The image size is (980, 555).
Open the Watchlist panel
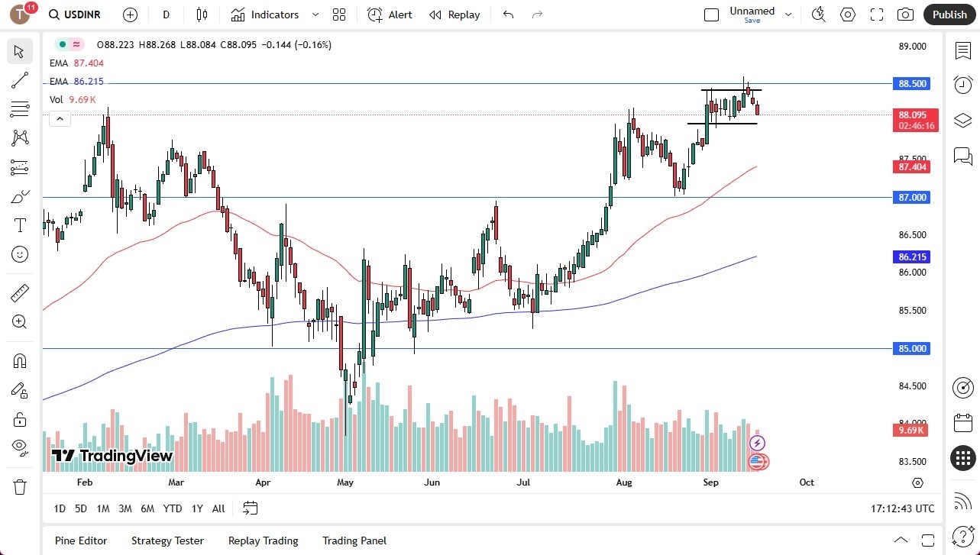tap(962, 50)
